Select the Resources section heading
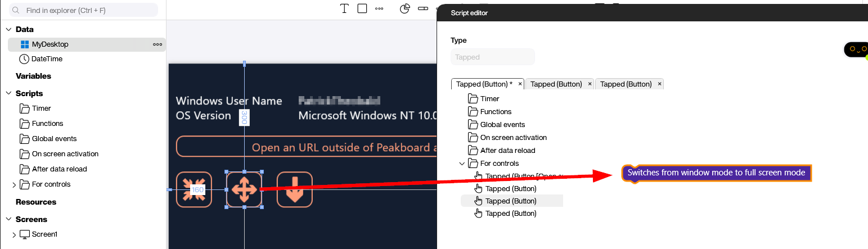Screen dimensions: 868x249 [36, 202]
